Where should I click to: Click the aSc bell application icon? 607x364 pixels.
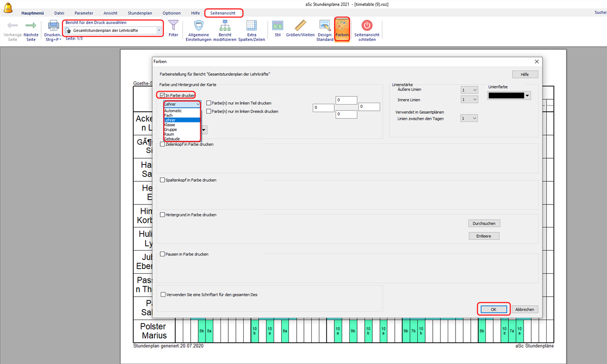8,8
